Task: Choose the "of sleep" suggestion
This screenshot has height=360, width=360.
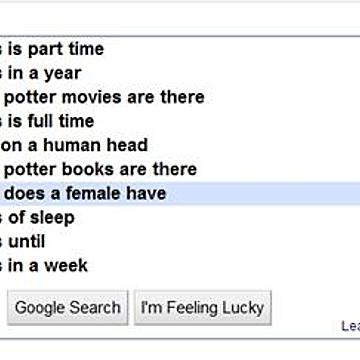Action: click(180, 218)
